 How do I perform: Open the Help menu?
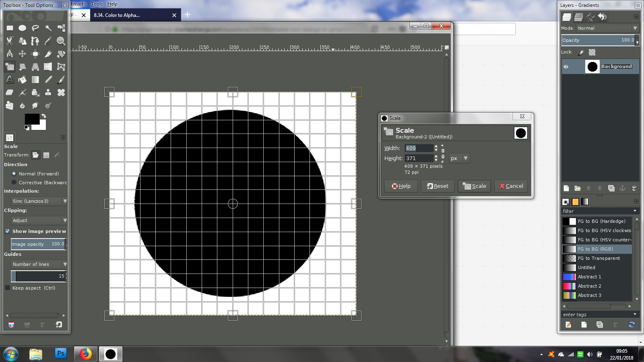112,4
